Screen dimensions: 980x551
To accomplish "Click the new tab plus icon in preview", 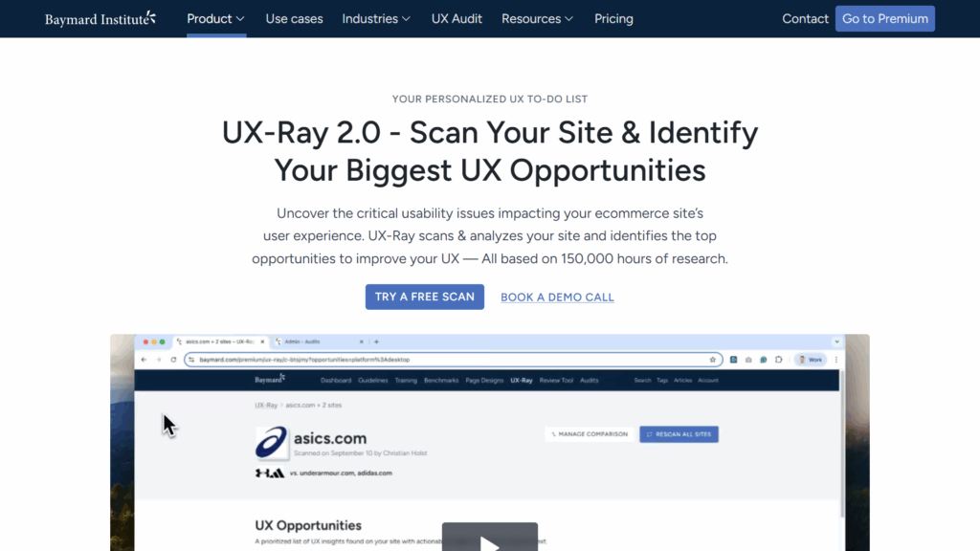I will 376,342.
